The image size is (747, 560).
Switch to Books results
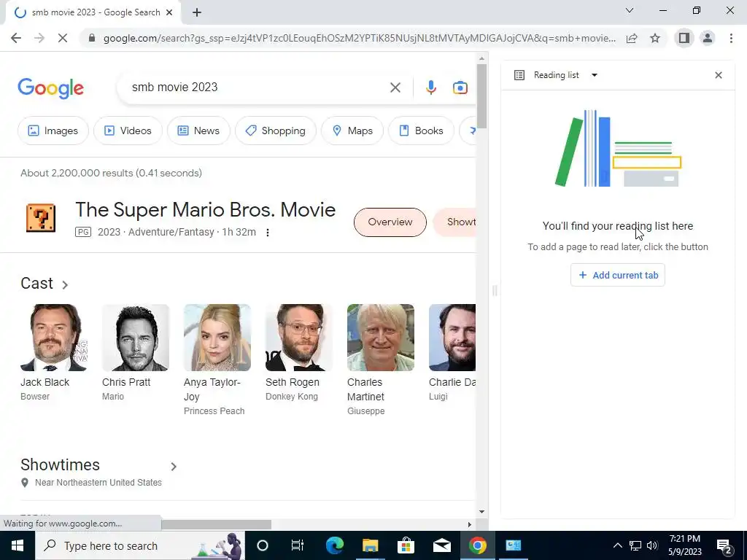click(x=421, y=131)
